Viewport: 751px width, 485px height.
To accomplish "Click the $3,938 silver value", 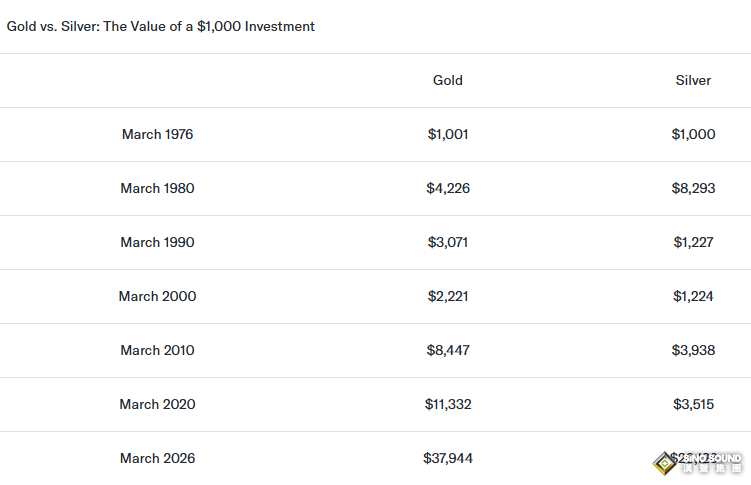I will coord(693,350).
